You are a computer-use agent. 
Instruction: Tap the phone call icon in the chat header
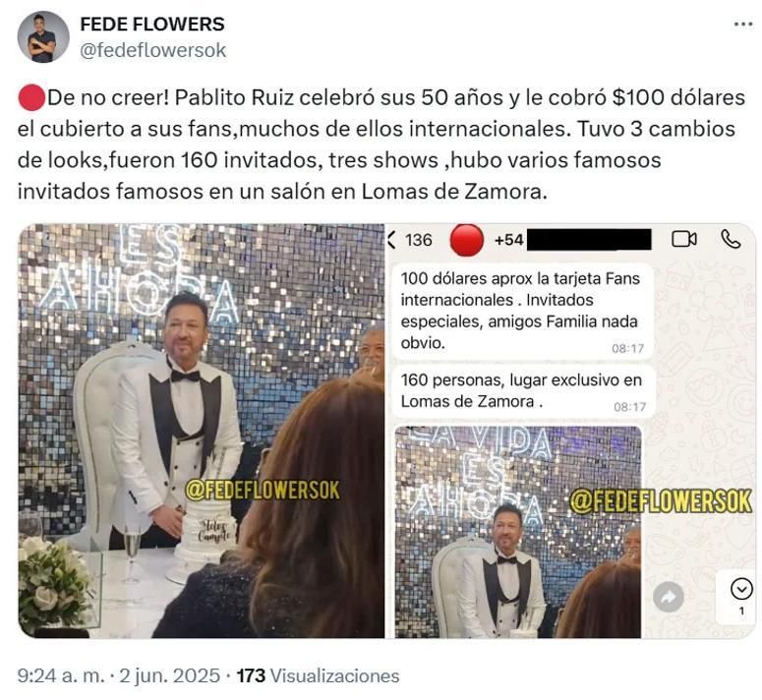(731, 239)
